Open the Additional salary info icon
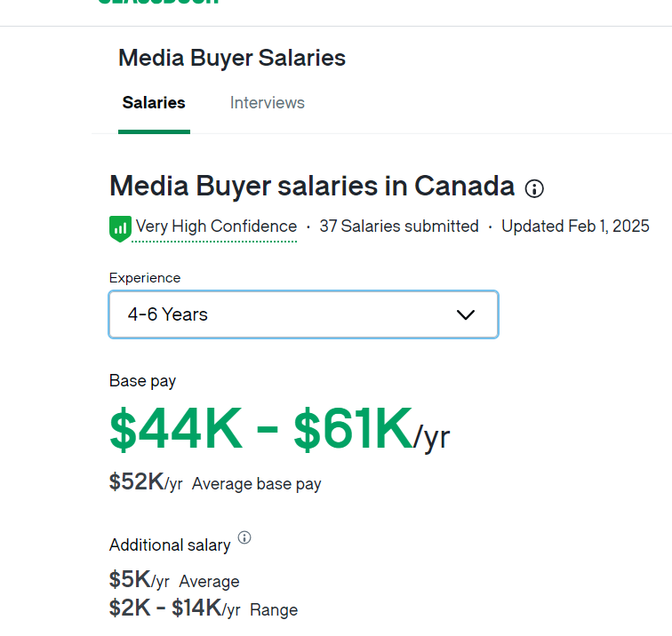The height and width of the screenshot is (636, 672). point(244,537)
